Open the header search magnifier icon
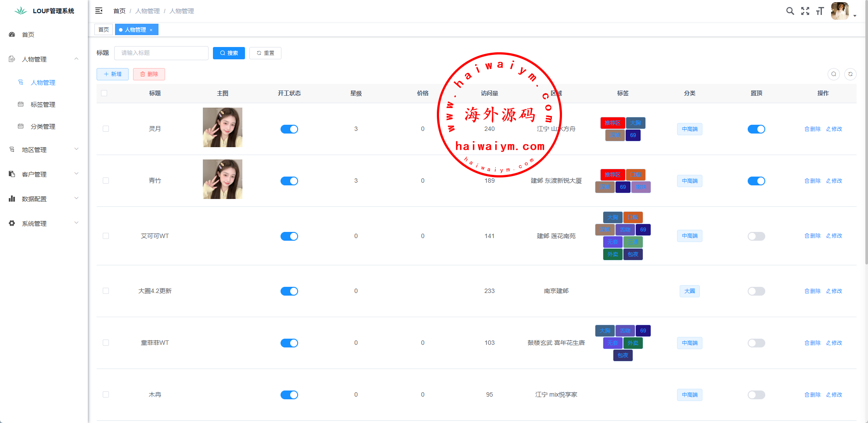868x423 pixels. [790, 11]
